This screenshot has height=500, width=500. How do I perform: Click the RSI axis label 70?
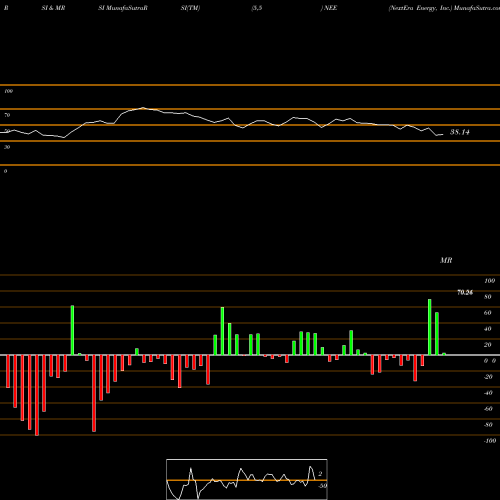[x=7, y=115]
